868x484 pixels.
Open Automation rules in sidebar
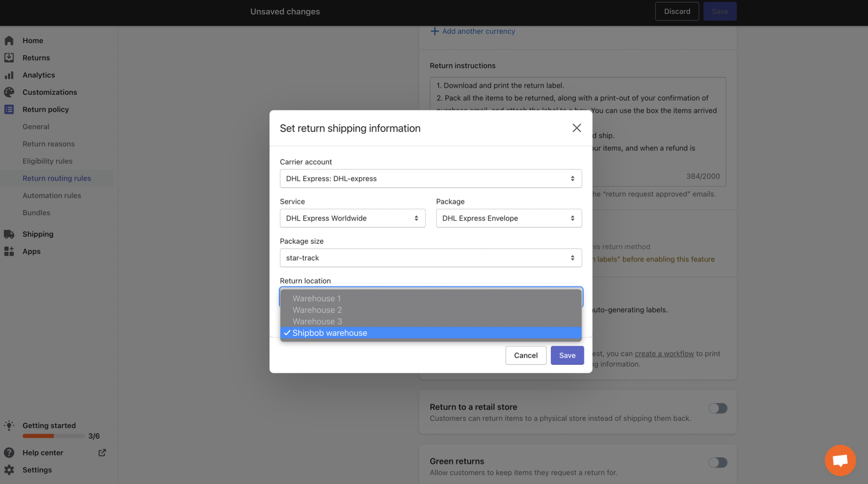point(52,195)
